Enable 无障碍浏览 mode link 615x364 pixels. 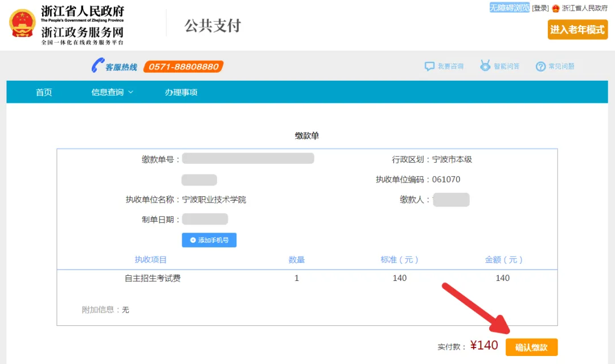[x=509, y=8]
